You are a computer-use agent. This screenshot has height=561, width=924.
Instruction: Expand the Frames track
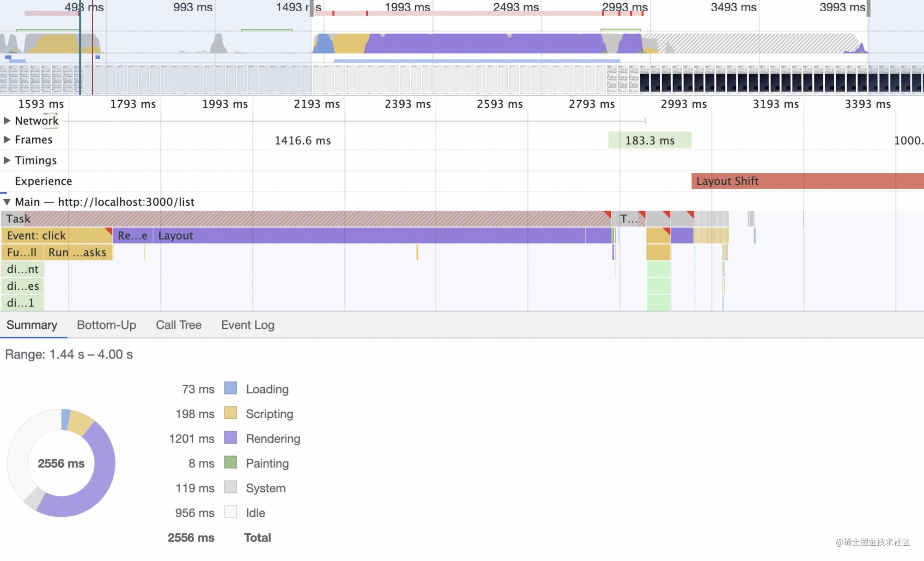point(7,140)
